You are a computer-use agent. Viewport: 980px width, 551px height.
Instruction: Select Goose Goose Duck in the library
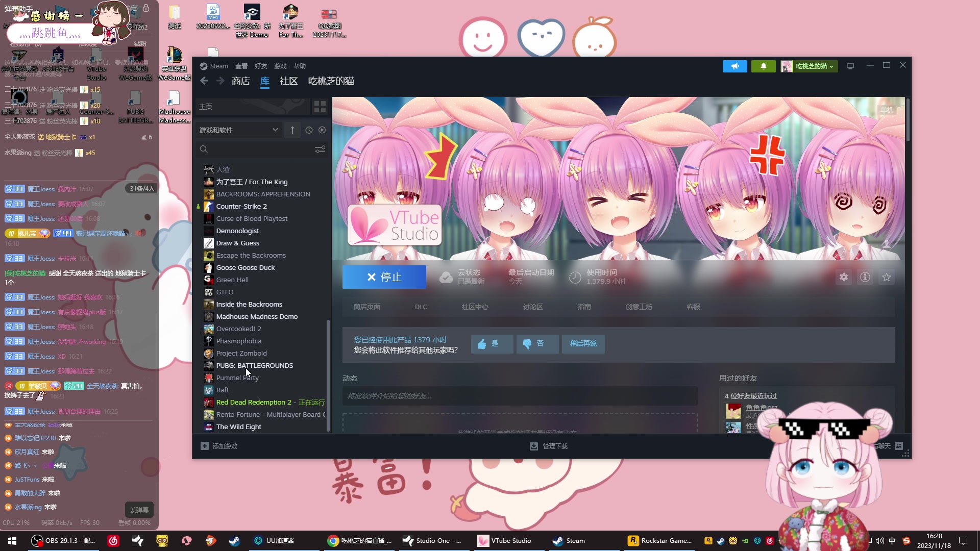[x=246, y=267]
